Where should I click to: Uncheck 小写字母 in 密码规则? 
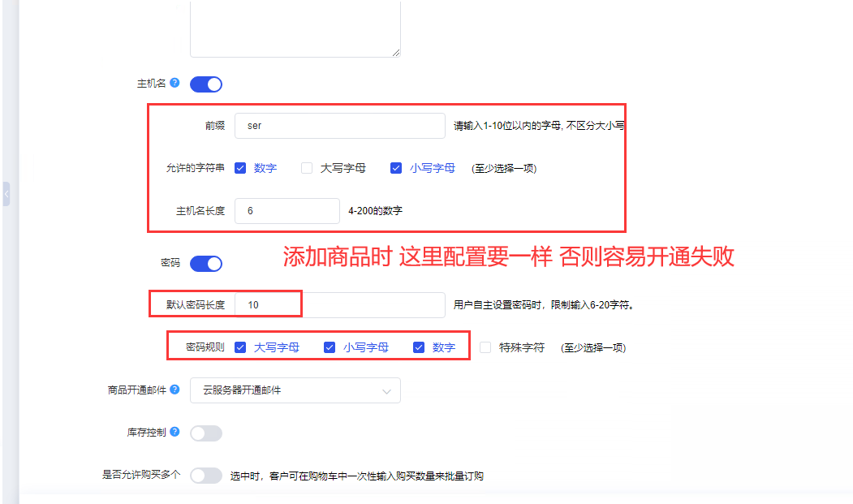point(330,347)
